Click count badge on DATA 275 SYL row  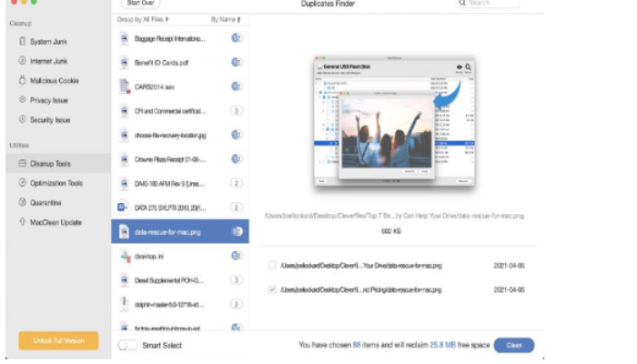point(237,207)
